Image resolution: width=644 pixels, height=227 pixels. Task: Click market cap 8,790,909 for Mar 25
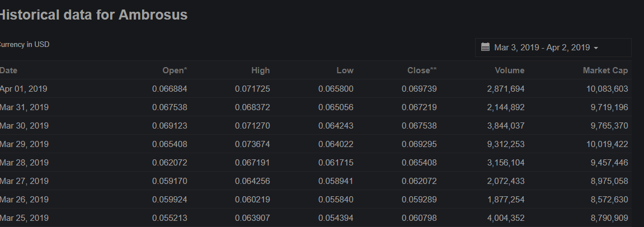609,218
